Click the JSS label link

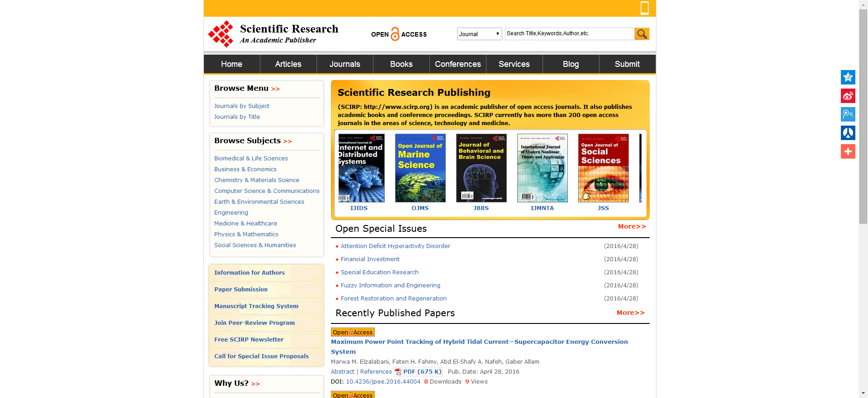tap(603, 208)
